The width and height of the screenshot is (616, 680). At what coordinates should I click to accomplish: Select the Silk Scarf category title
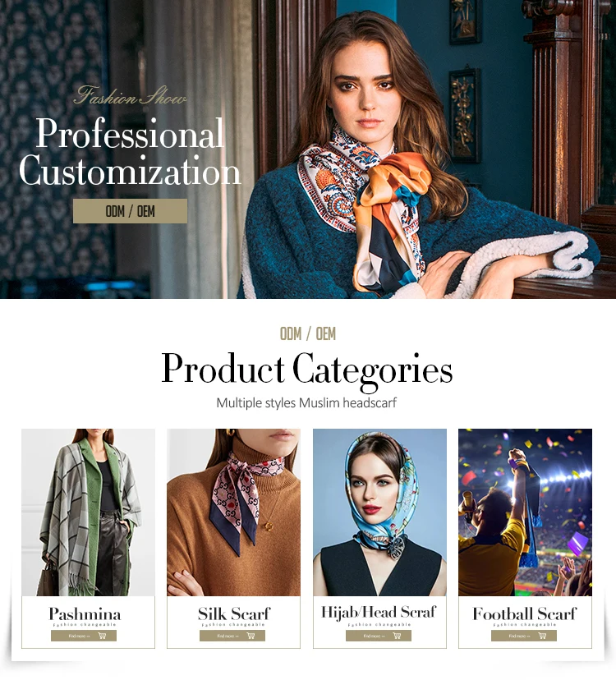(x=234, y=614)
